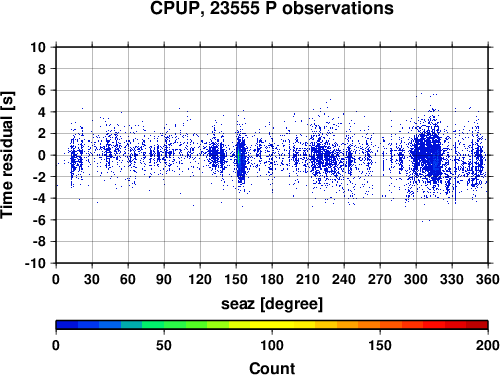
Task: Click the dark blue colorbar segment
Action: tap(67, 325)
